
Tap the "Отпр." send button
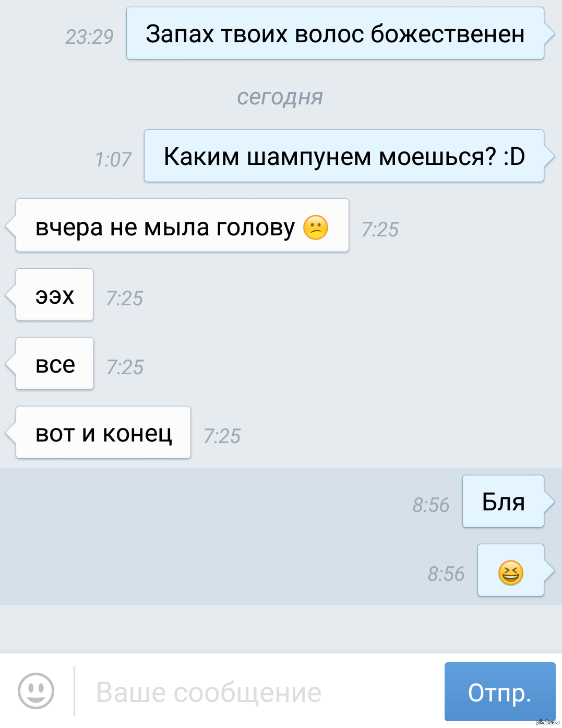click(500, 691)
